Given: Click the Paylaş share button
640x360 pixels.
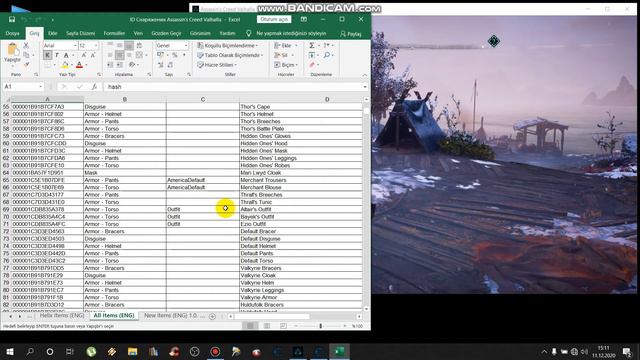Looking at the screenshot, I should tap(351, 33).
